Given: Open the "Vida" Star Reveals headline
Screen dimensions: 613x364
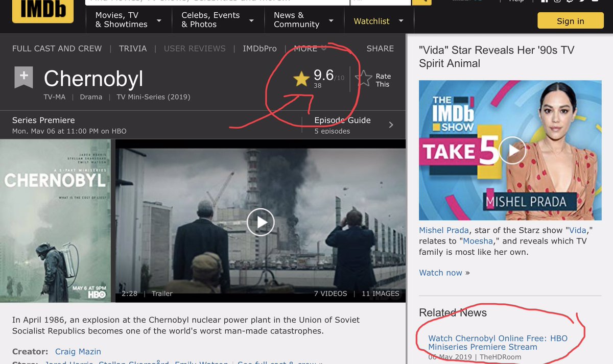Looking at the screenshot, I should (x=497, y=57).
